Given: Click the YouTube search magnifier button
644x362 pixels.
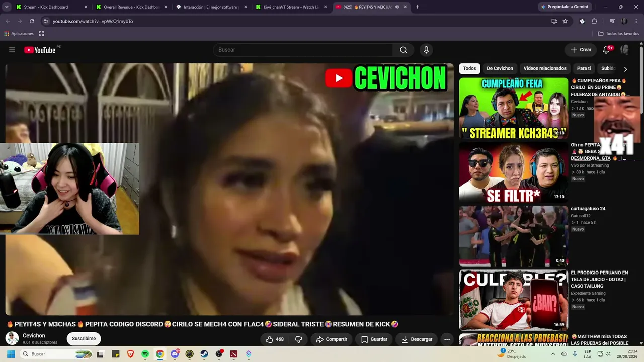Looking at the screenshot, I should pyautogui.click(x=404, y=50).
